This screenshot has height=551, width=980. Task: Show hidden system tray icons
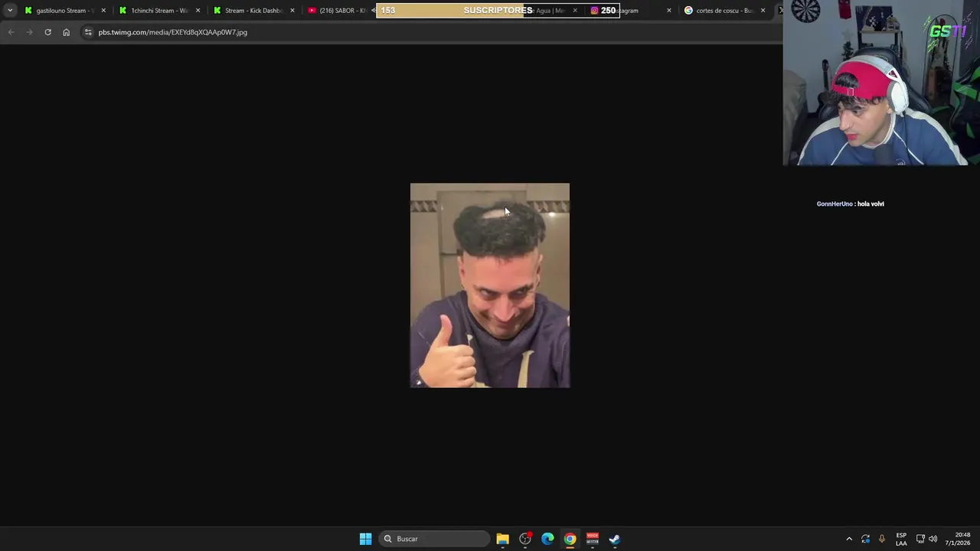(x=848, y=539)
